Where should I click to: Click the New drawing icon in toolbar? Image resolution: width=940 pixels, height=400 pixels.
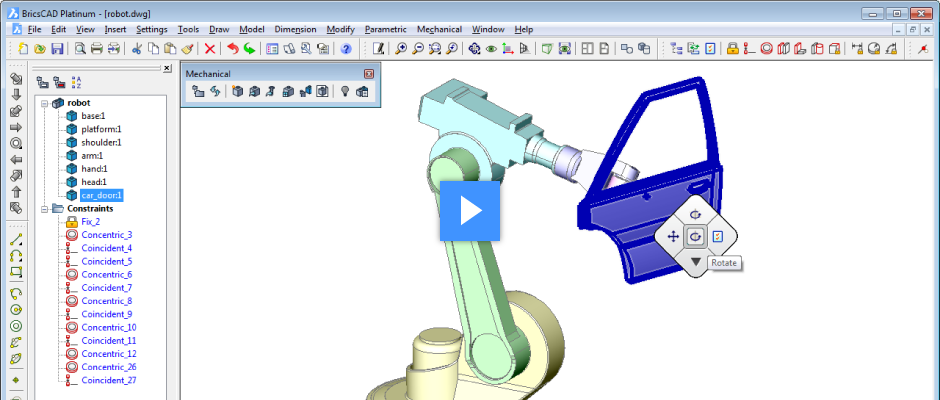[x=23, y=49]
